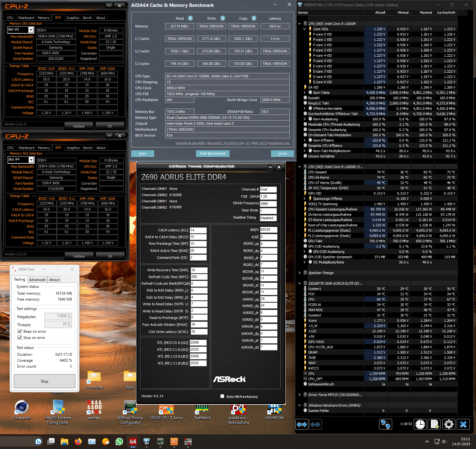The width and height of the screenshot is (476, 449).
Task: Collapse the Windows Hardware Errors (WHEA) section
Action: (x=300, y=405)
